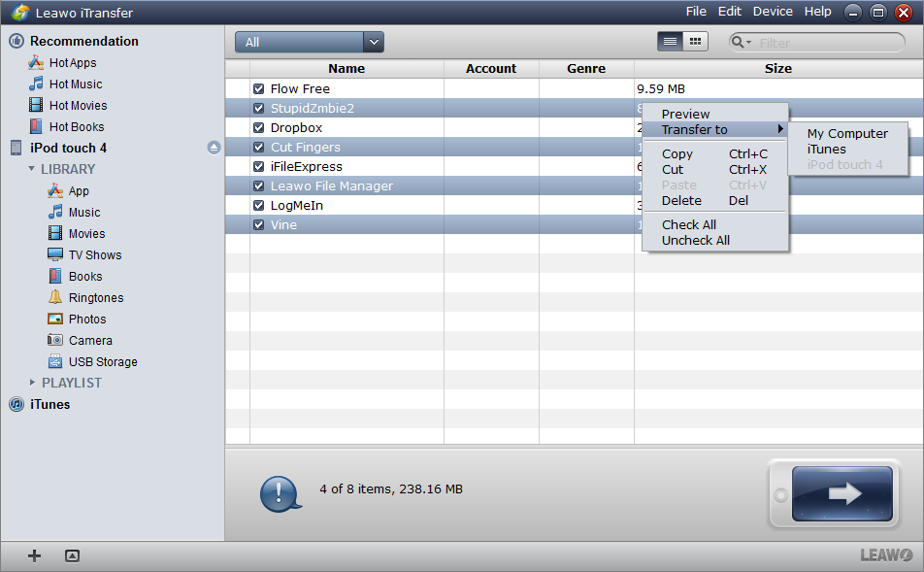The image size is (924, 572).
Task: Open the USB Storage library
Action: point(103,361)
